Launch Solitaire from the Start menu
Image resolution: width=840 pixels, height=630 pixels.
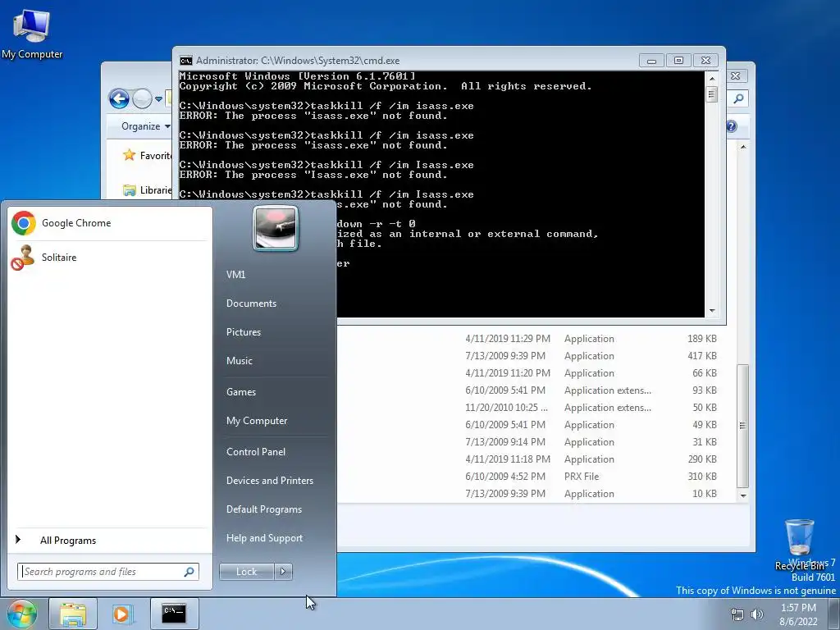pos(110,257)
